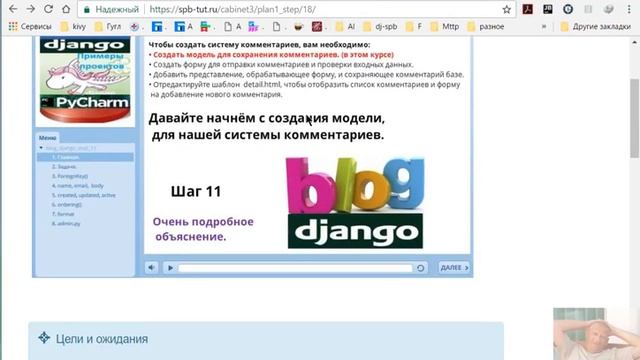This screenshot has height=360, width=640.
Task: Click the address bar URL
Action: pyautogui.click(x=233, y=9)
